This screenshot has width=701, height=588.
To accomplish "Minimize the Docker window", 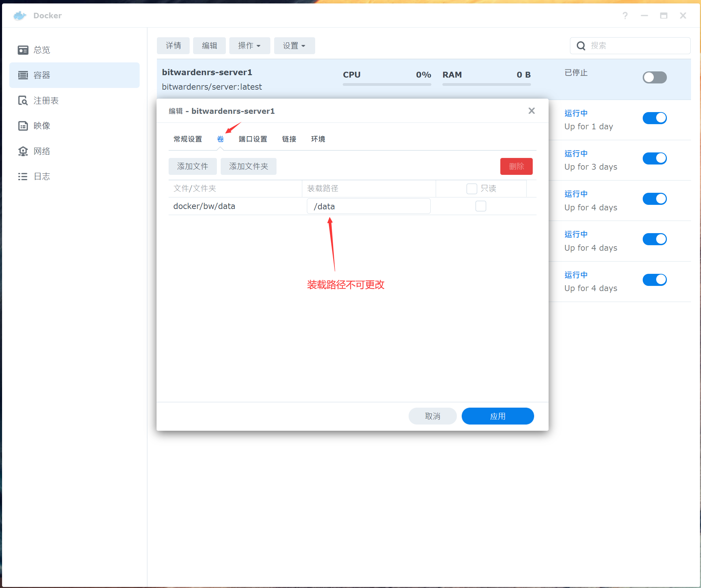I will 644,16.
